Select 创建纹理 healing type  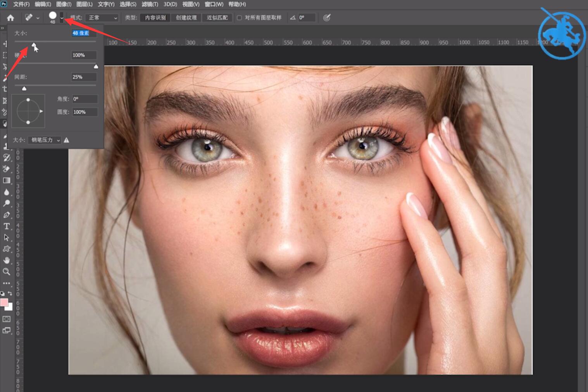pyautogui.click(x=186, y=18)
